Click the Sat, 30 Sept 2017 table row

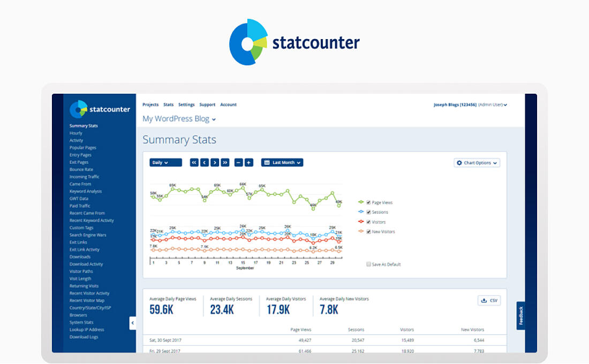(x=324, y=340)
